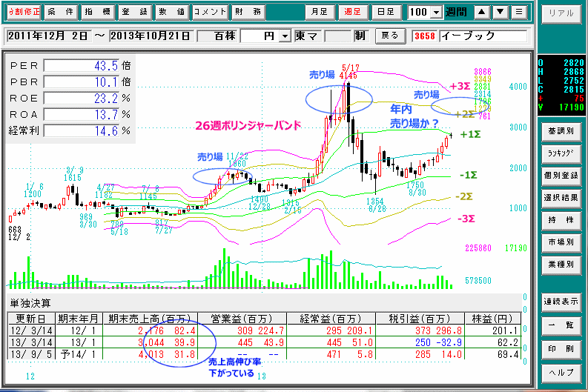Click the 26週ボリンジャーバンド chart label

click(x=248, y=125)
